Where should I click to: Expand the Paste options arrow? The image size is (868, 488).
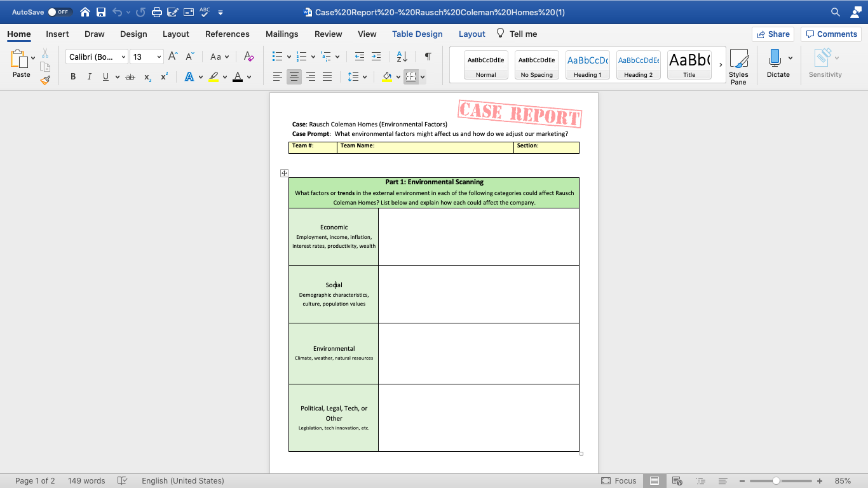[x=33, y=58]
